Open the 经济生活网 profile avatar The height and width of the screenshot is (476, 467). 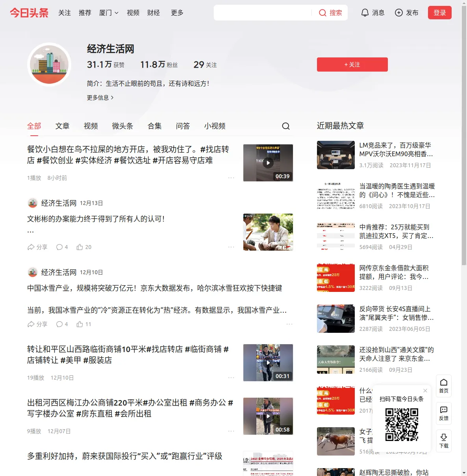tap(49, 64)
